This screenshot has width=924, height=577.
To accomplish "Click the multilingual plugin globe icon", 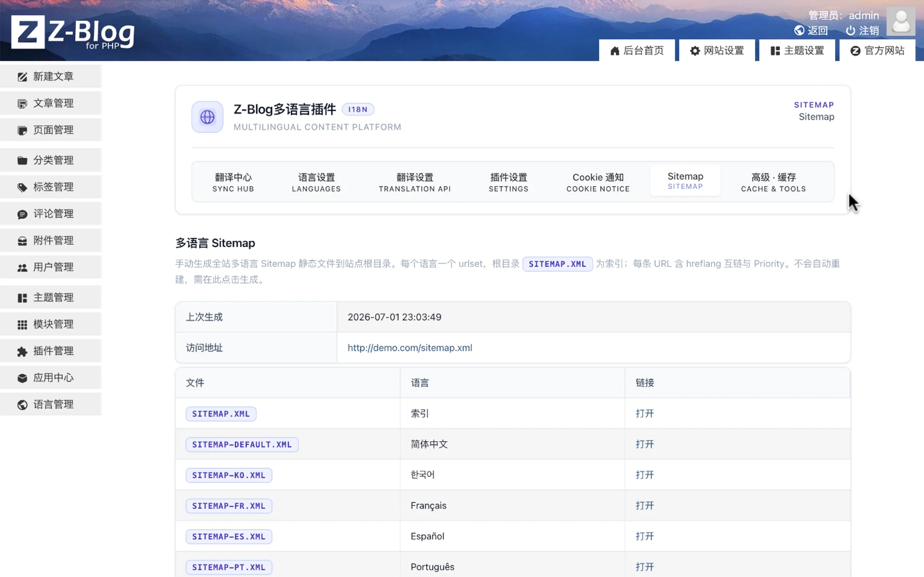I will tap(207, 117).
